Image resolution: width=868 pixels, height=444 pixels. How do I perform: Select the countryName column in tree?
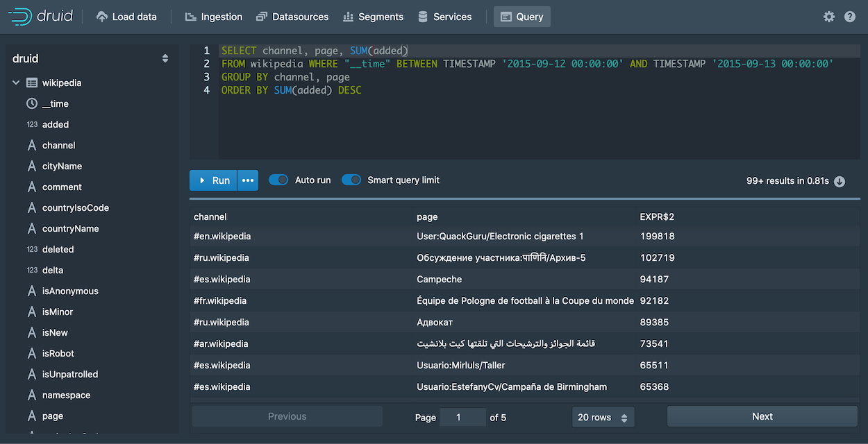[71, 228]
